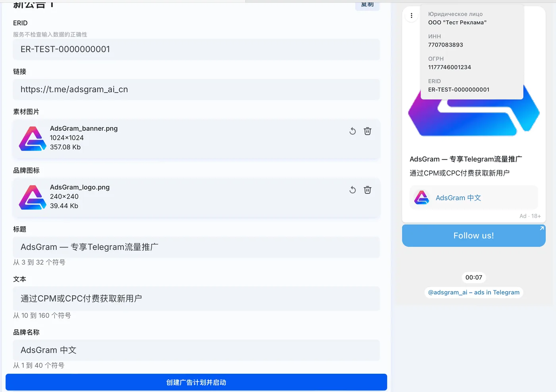556x392 pixels.
Task: Delete the AdsGram_logo.png brand icon
Action: click(x=367, y=190)
